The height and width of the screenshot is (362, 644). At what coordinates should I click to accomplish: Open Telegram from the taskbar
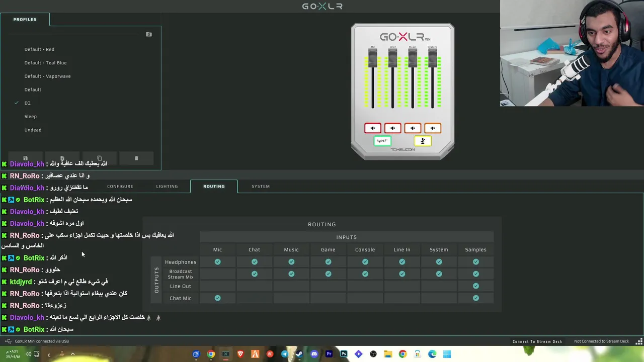[285, 354]
